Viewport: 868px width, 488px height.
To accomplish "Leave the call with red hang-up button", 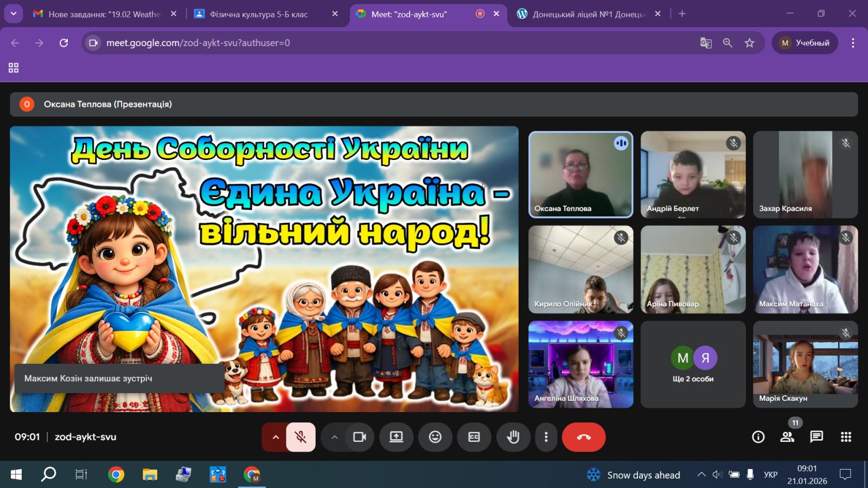I will (584, 437).
